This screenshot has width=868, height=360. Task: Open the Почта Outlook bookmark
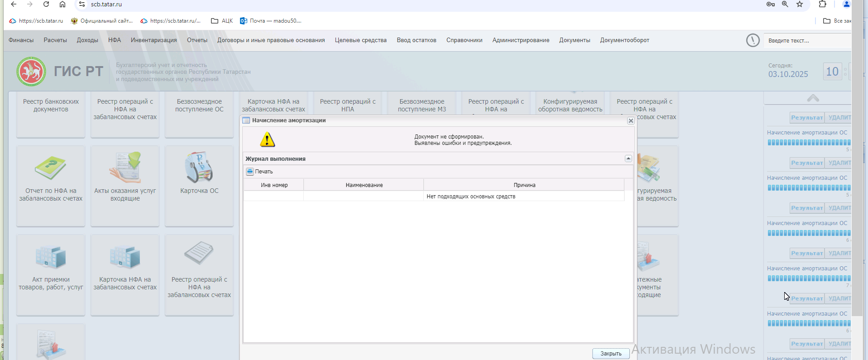[x=271, y=21]
